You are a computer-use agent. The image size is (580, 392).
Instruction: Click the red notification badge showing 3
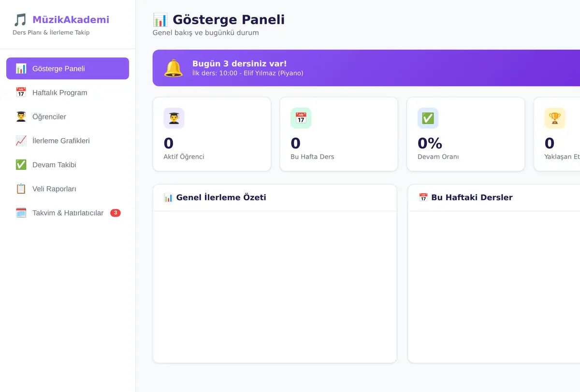click(116, 213)
